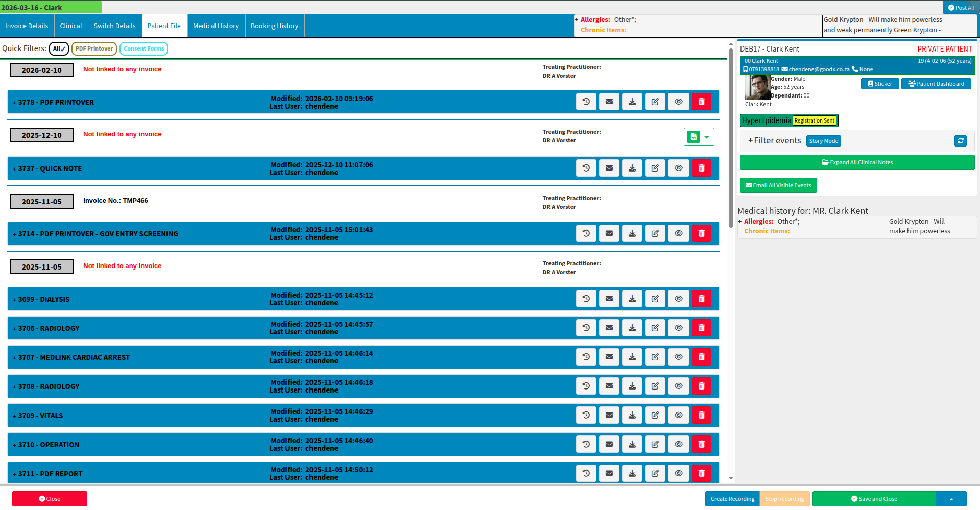
Task: View the 3699 Dialysis via eye icon
Action: (x=678, y=299)
